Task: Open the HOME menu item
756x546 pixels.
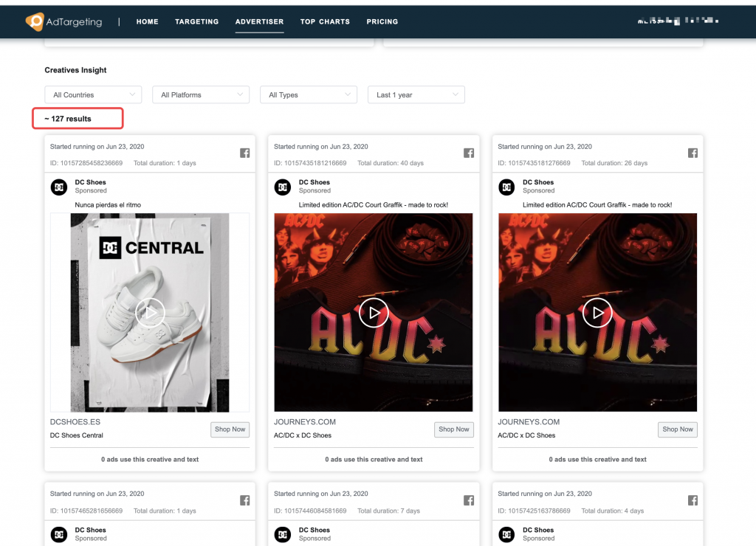Action: click(x=147, y=21)
